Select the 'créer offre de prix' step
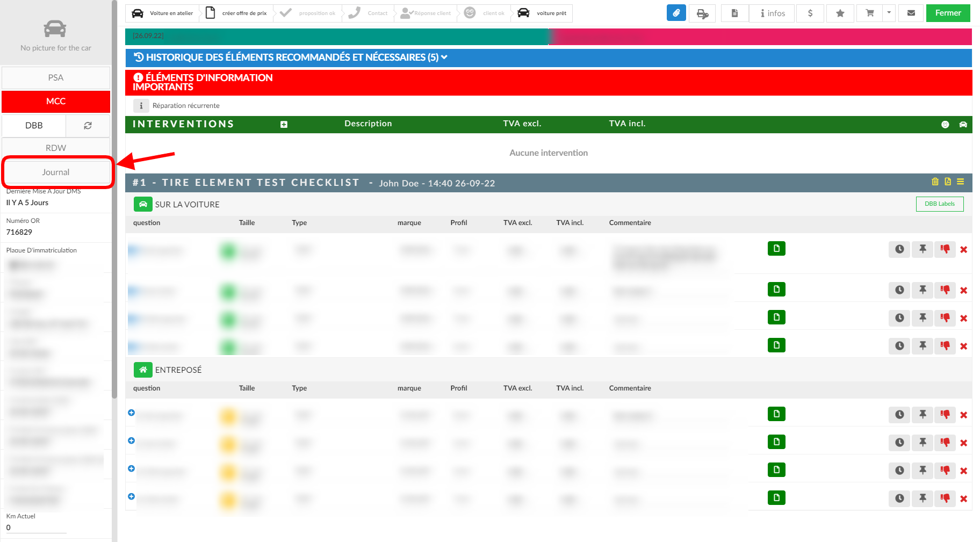The image size is (980, 542). (x=236, y=13)
